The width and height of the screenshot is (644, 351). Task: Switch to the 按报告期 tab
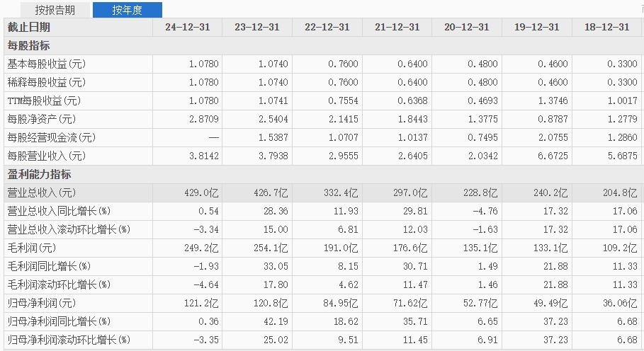[x=55, y=10]
